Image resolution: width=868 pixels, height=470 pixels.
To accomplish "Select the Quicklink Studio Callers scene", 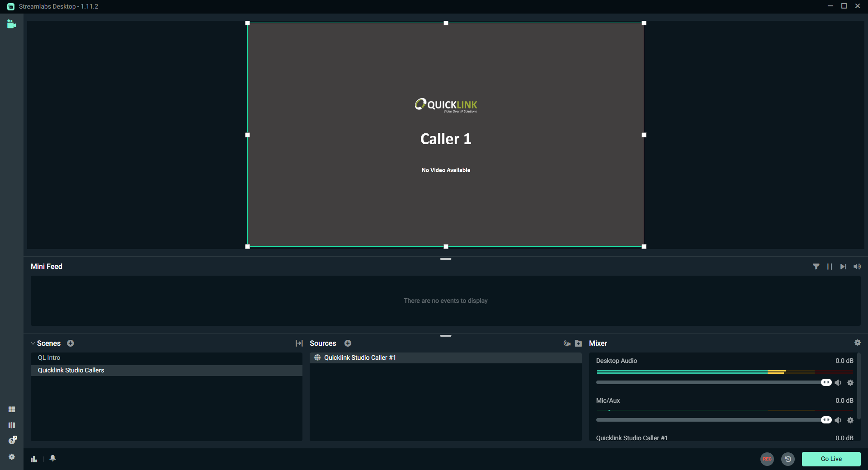I will pyautogui.click(x=166, y=370).
